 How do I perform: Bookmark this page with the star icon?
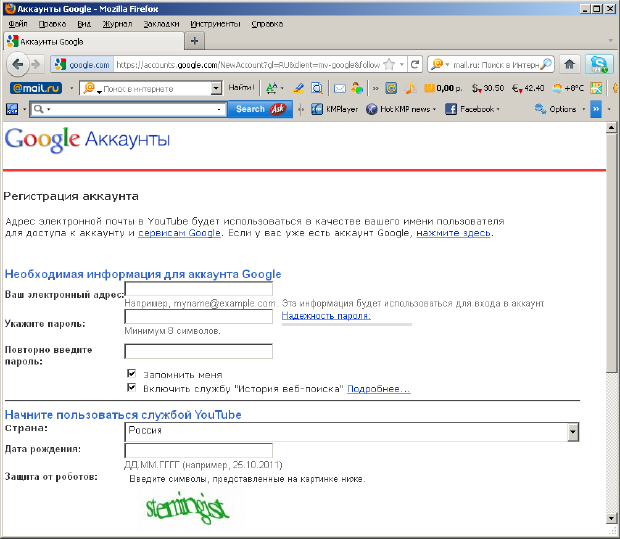point(389,64)
